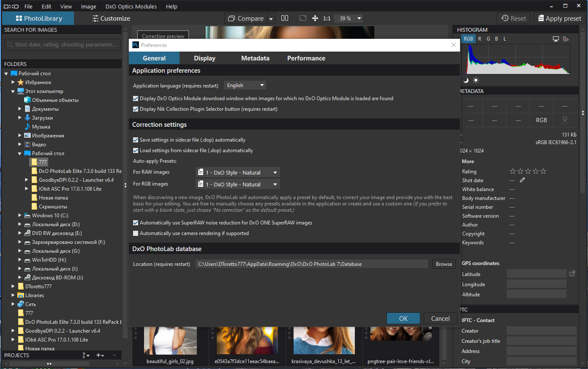Switch to PhotoLibrary tab
The height and width of the screenshot is (369, 588).
point(38,18)
